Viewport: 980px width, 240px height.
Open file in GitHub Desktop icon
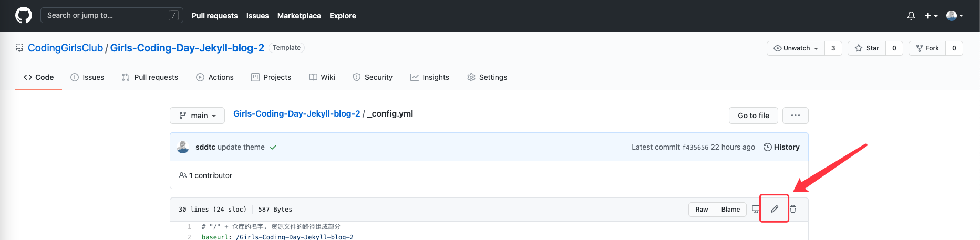(x=755, y=209)
